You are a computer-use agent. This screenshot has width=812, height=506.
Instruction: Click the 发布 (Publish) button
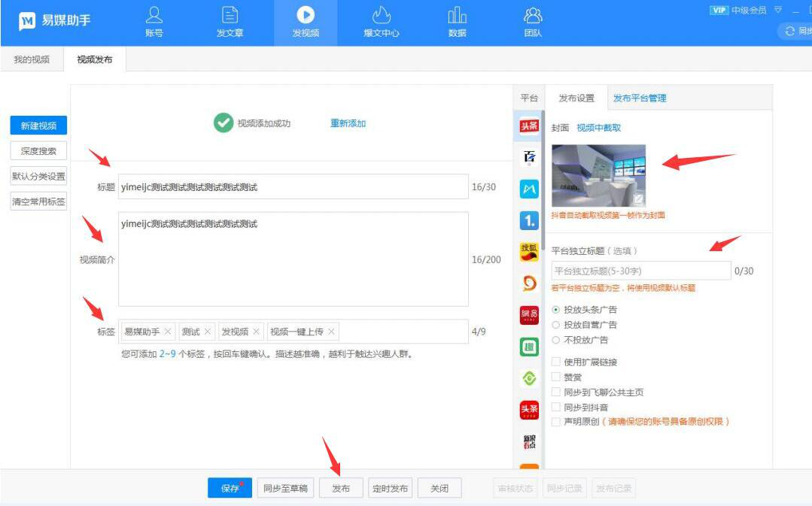341,487
